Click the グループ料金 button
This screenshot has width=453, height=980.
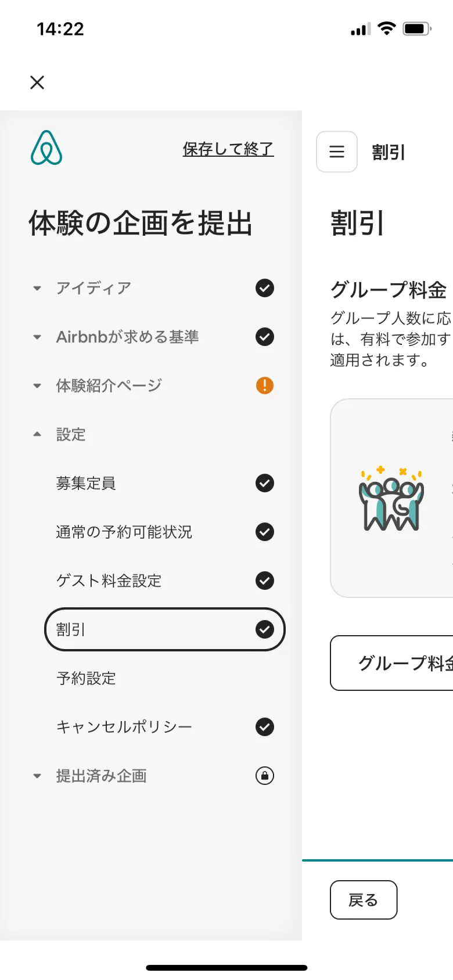pyautogui.click(x=407, y=663)
